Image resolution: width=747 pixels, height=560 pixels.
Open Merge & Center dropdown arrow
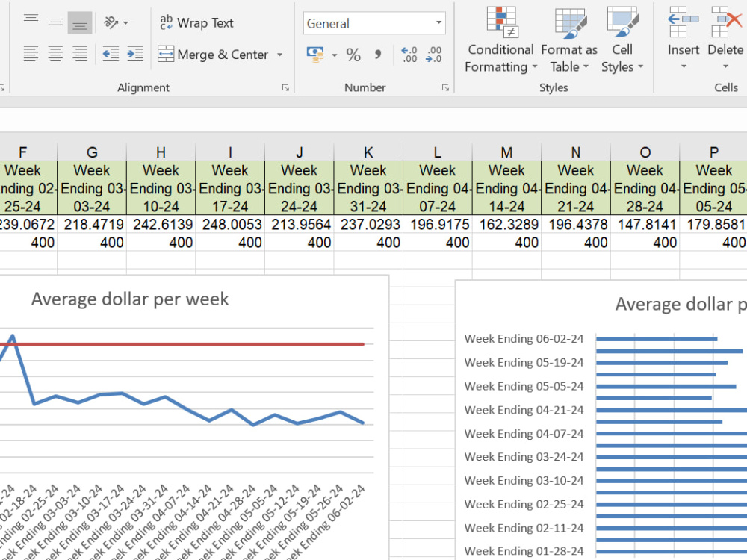[x=279, y=55]
